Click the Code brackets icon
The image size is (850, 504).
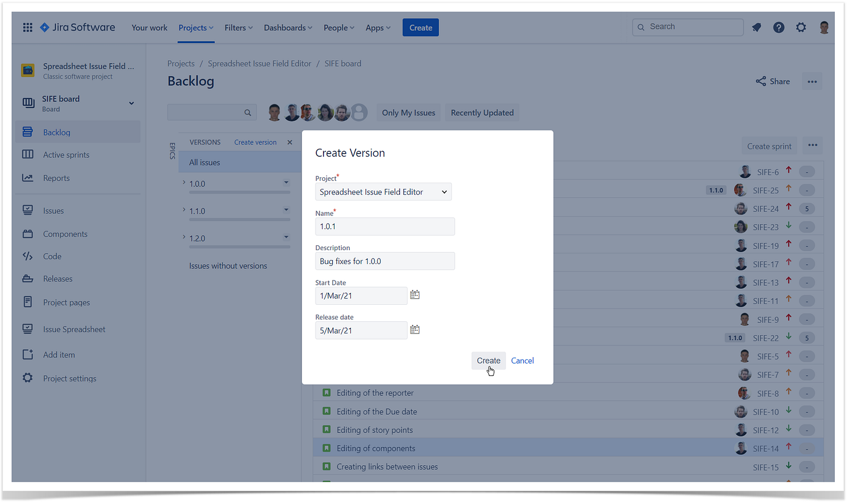point(27,256)
